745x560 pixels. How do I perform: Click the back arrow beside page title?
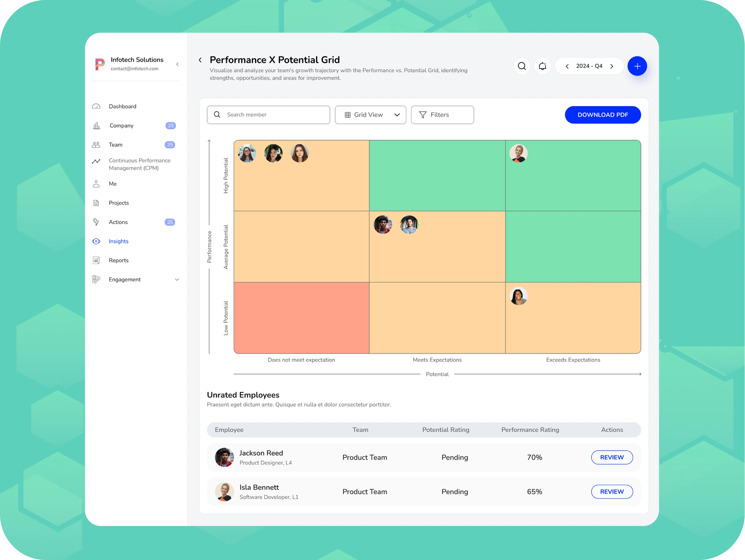[x=200, y=60]
